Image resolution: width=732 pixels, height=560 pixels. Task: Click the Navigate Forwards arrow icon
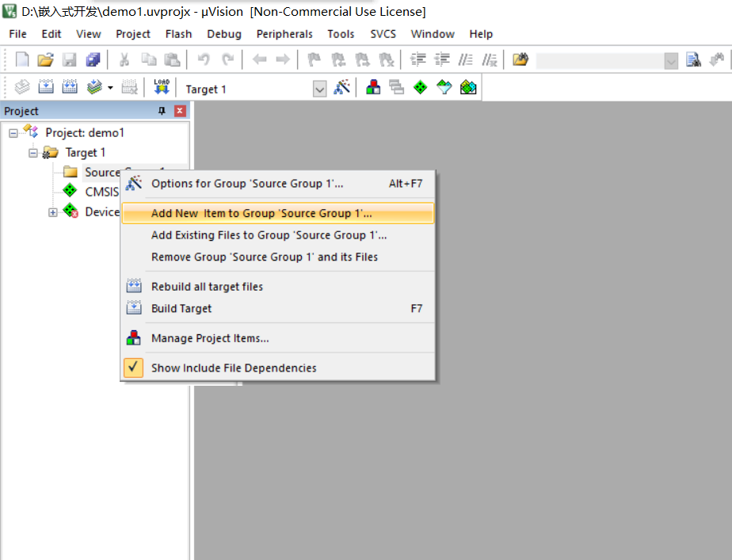click(283, 59)
